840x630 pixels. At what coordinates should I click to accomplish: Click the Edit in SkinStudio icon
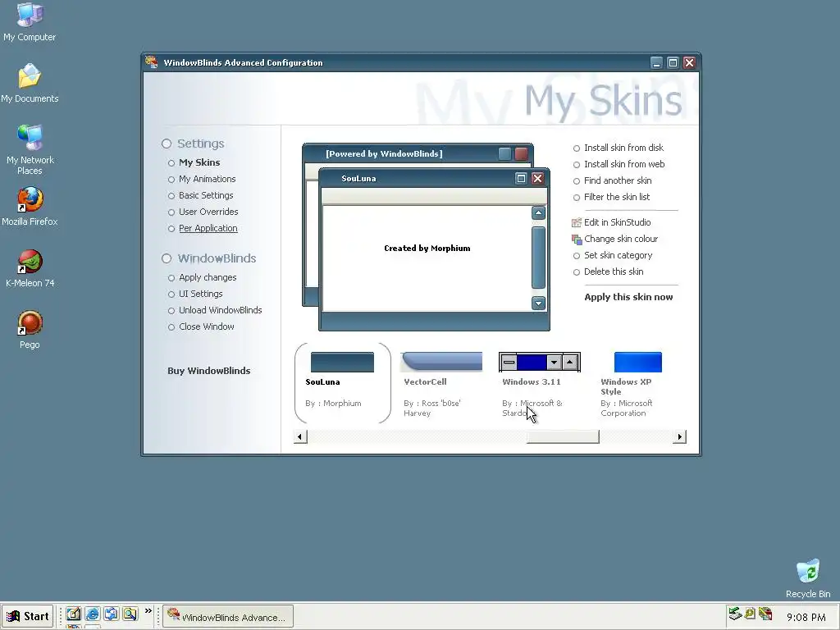[577, 222]
